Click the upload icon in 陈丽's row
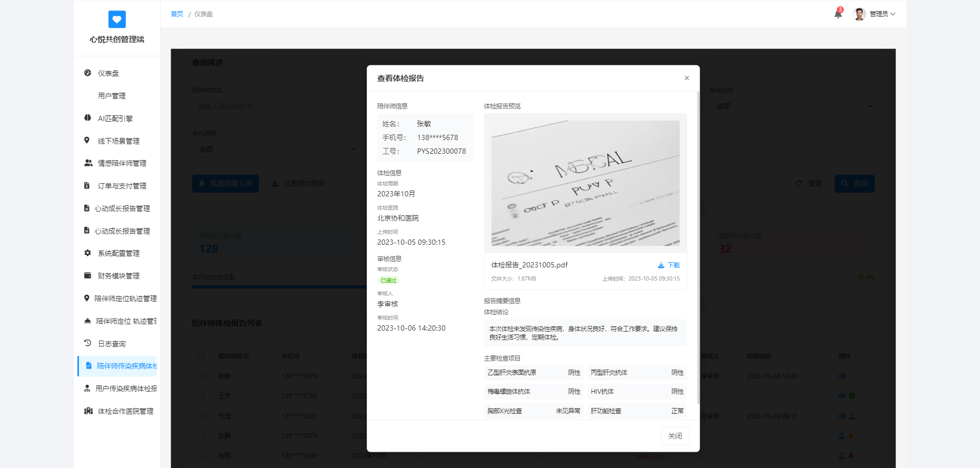The image size is (980, 468). click(842, 455)
